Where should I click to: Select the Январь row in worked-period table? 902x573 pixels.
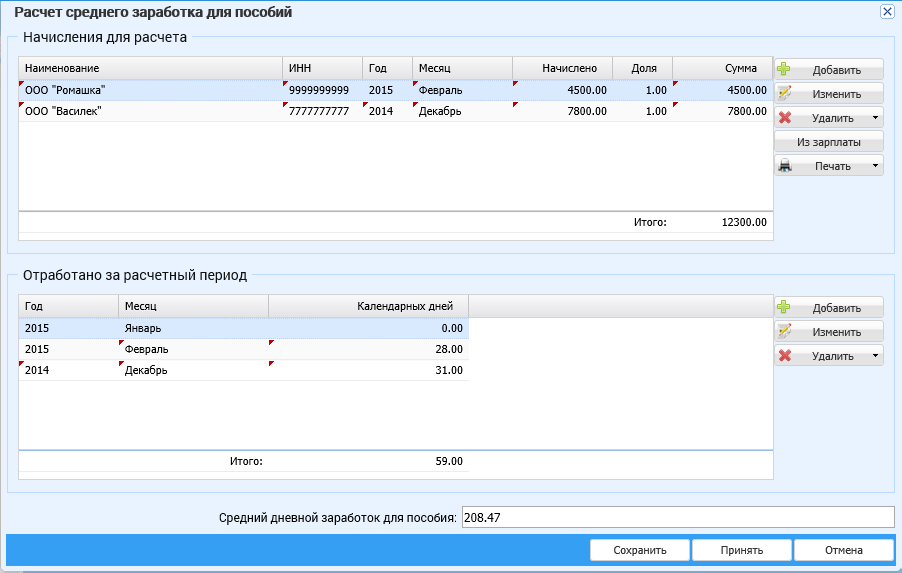244,328
